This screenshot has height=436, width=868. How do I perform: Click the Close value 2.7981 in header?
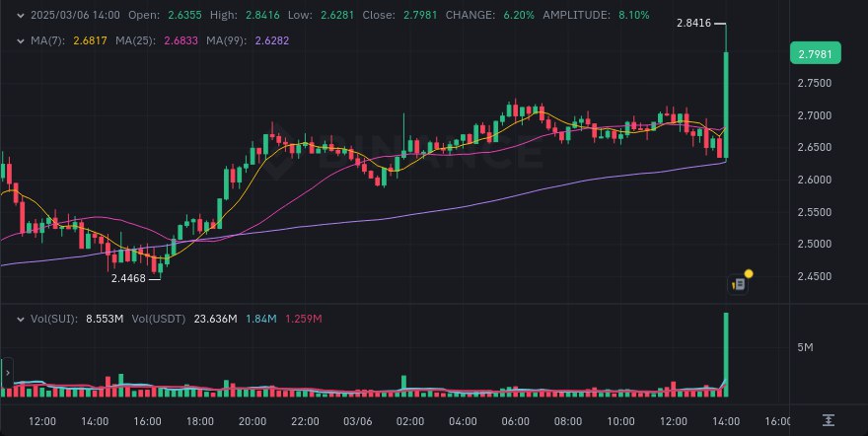(419, 16)
